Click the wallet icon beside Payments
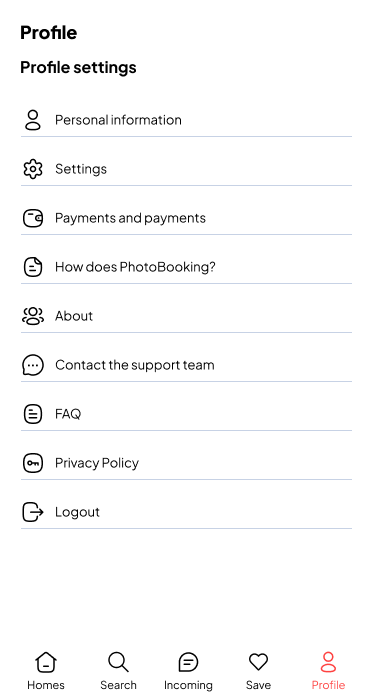Viewport: 372px width, 700px height. (x=33, y=218)
